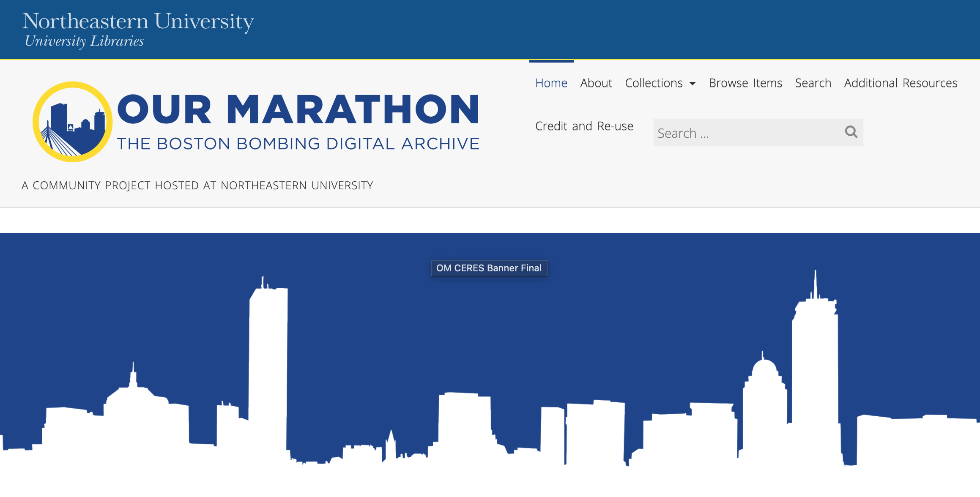Click the magnifying glass search icon
980x497 pixels.
[x=851, y=132]
